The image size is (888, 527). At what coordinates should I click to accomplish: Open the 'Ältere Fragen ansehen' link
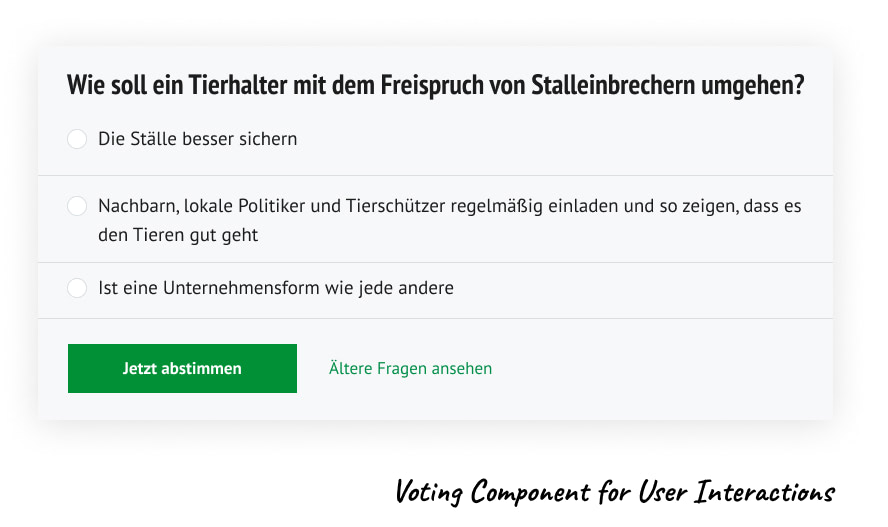[410, 368]
